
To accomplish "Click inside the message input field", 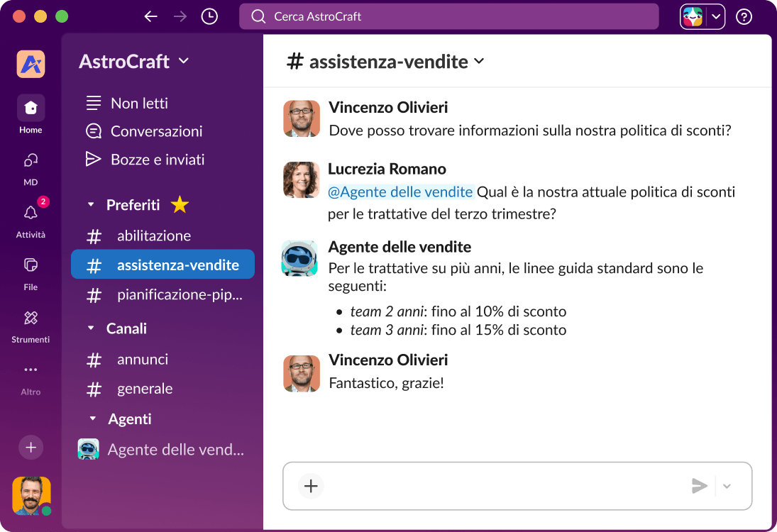I will pos(497,486).
